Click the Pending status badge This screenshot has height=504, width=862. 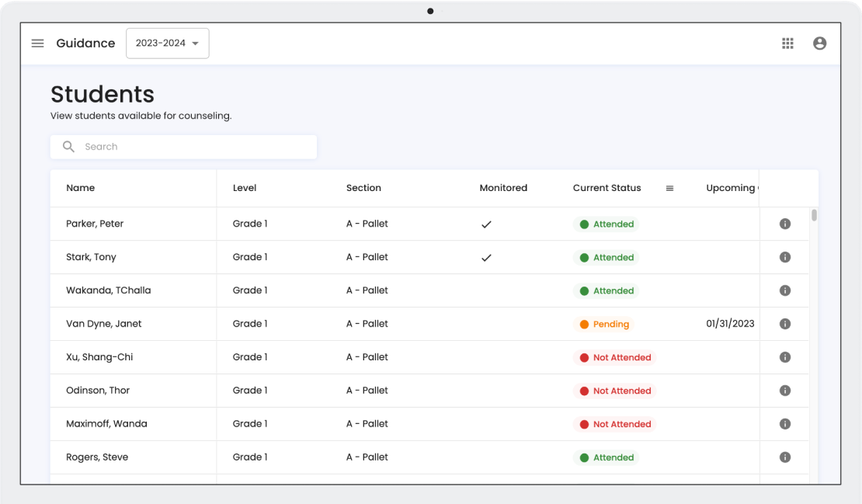coord(604,325)
